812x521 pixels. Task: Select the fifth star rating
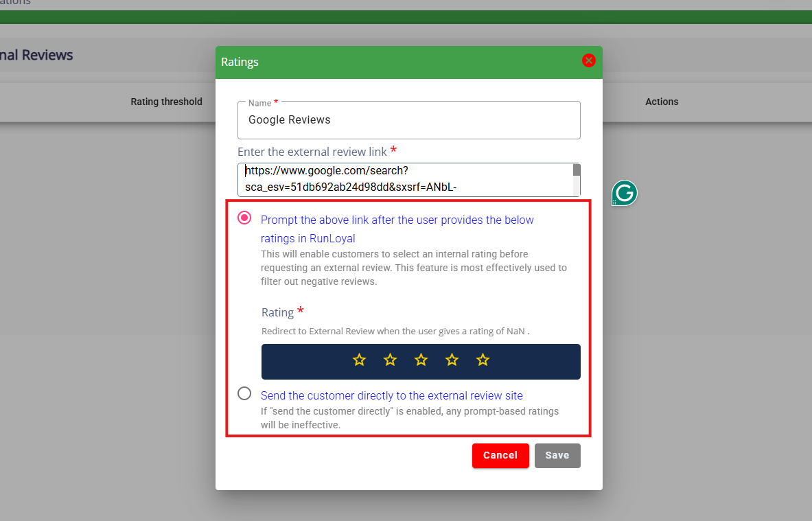click(483, 360)
